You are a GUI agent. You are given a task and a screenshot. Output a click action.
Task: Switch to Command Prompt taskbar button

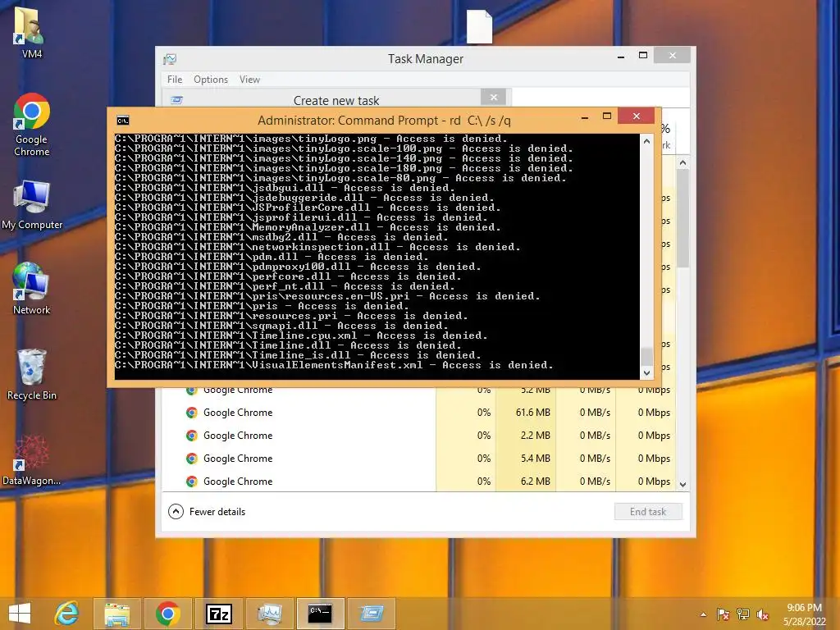(321, 614)
